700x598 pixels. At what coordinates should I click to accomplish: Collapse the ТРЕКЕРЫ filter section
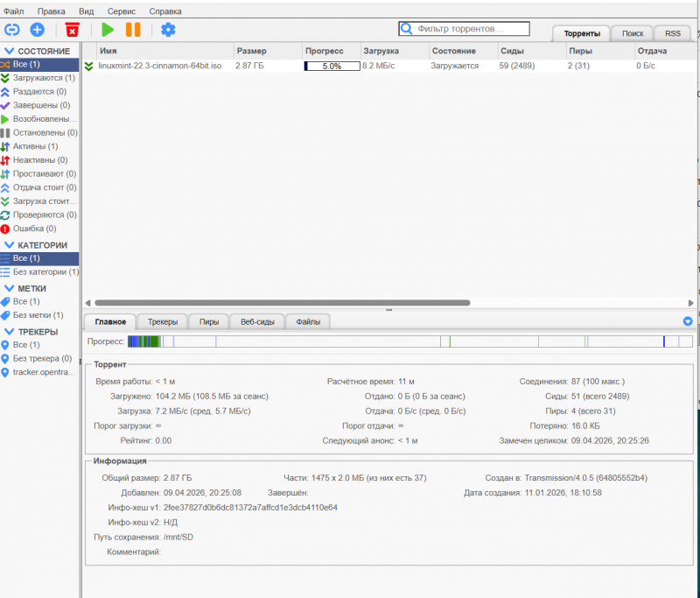pos(10,332)
